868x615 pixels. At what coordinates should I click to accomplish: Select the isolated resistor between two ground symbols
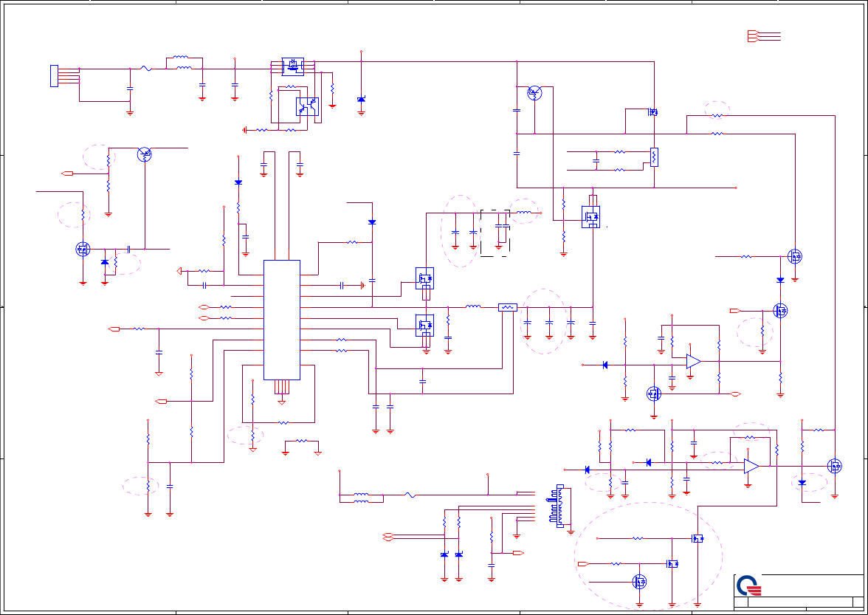302,441
